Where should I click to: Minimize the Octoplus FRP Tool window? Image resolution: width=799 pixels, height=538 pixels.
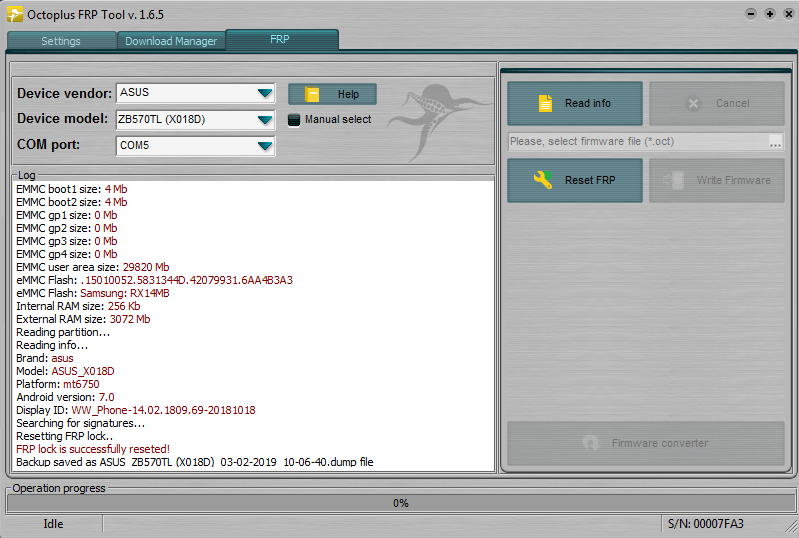tap(751, 14)
